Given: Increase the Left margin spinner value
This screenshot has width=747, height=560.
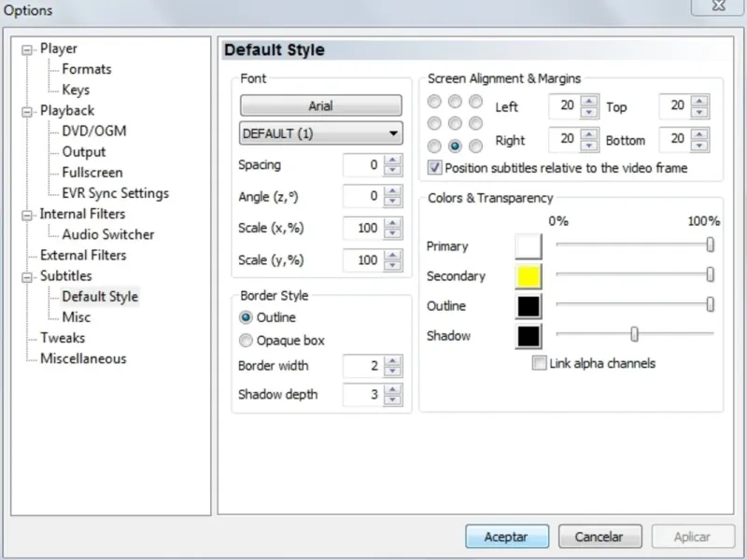Looking at the screenshot, I should (589, 101).
